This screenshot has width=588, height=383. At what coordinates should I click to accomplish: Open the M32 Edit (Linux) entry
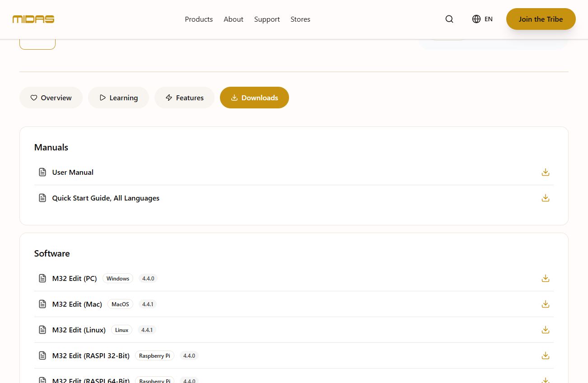[x=79, y=330]
